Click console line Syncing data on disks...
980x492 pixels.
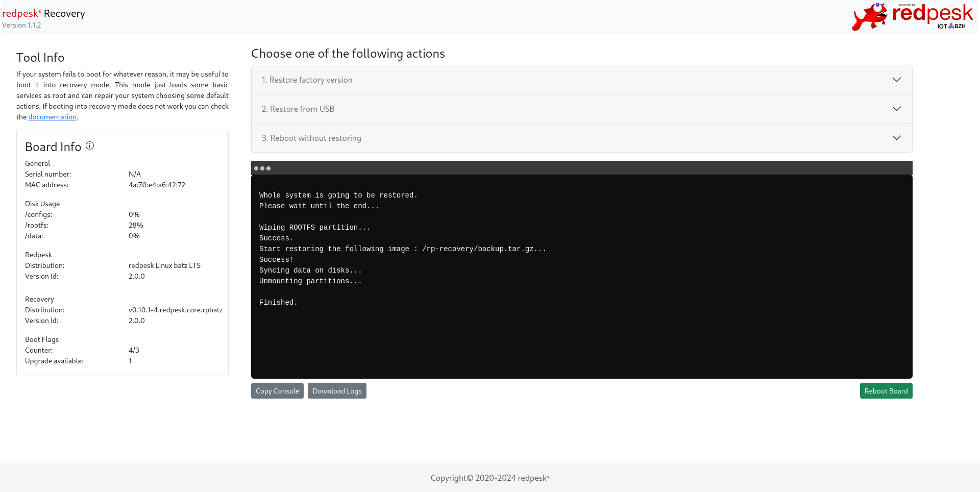pyautogui.click(x=310, y=270)
